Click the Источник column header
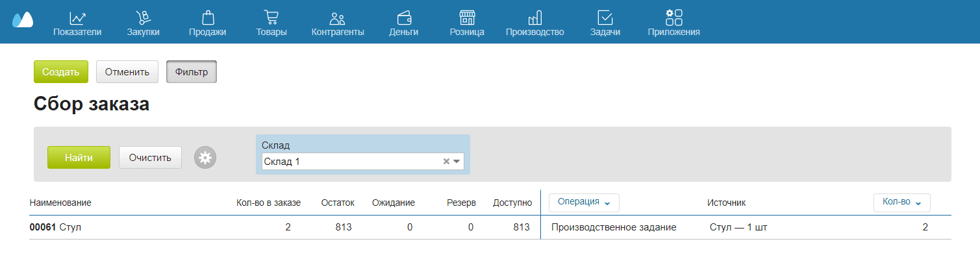Screen dimensions: 980x272 [726, 203]
